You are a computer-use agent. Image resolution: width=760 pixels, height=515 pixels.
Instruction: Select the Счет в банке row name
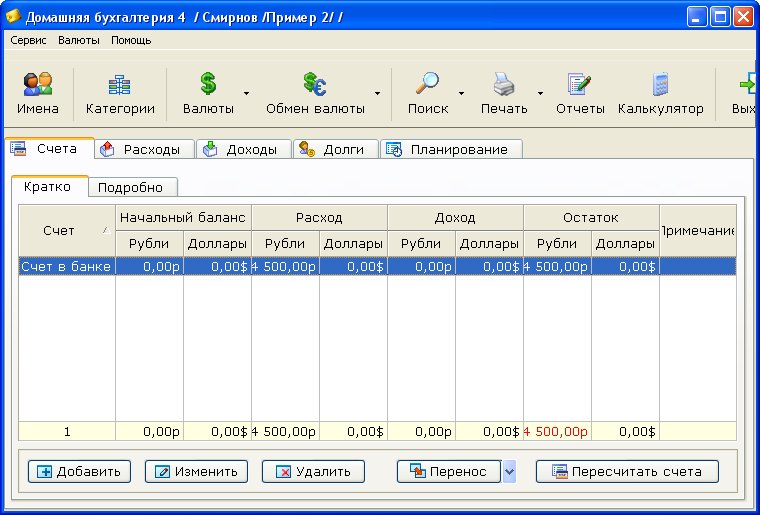pos(67,266)
